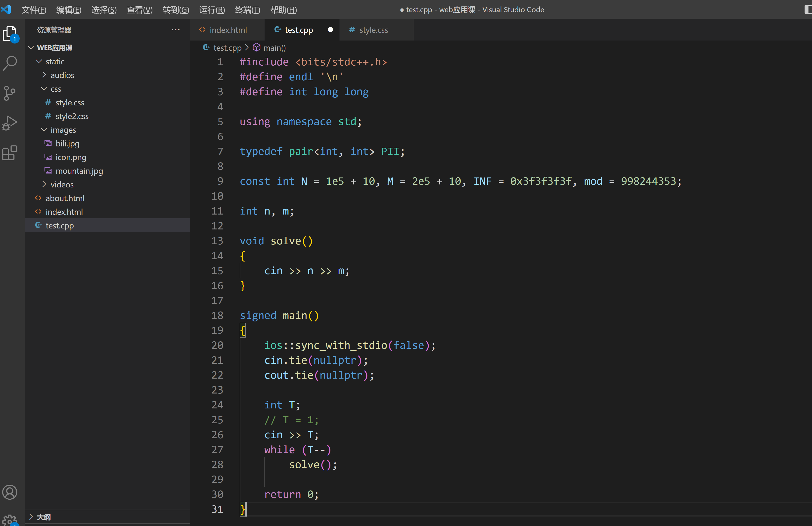
Task: Select test.cpp in the explorer
Action: (107, 225)
